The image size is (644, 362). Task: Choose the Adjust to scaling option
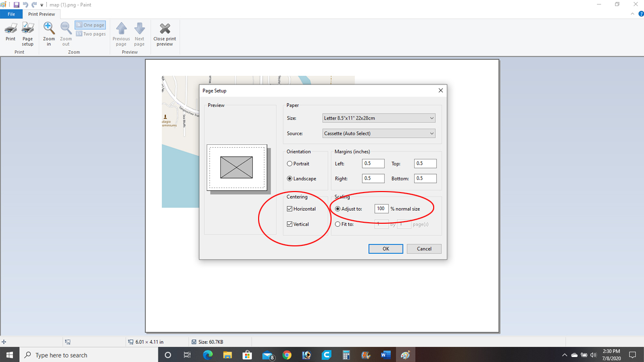point(348,209)
